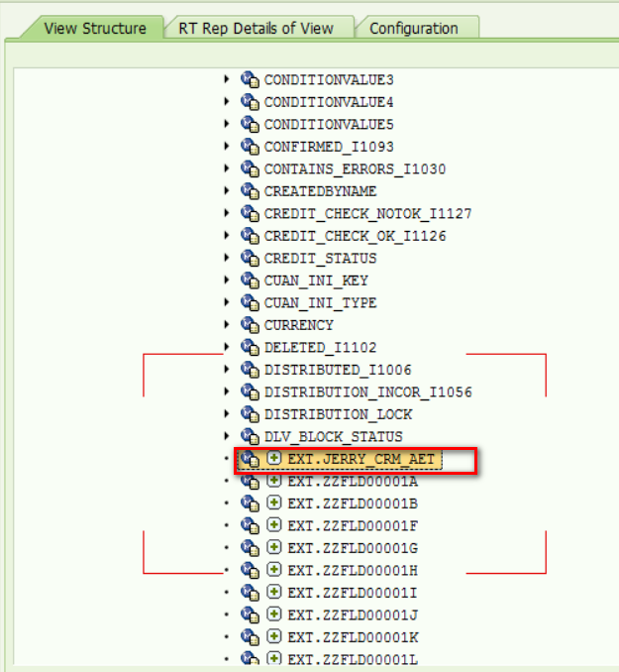Click the attribute icon beside EXT.ZZFLD00001I
This screenshot has height=672, width=619.
point(250,593)
